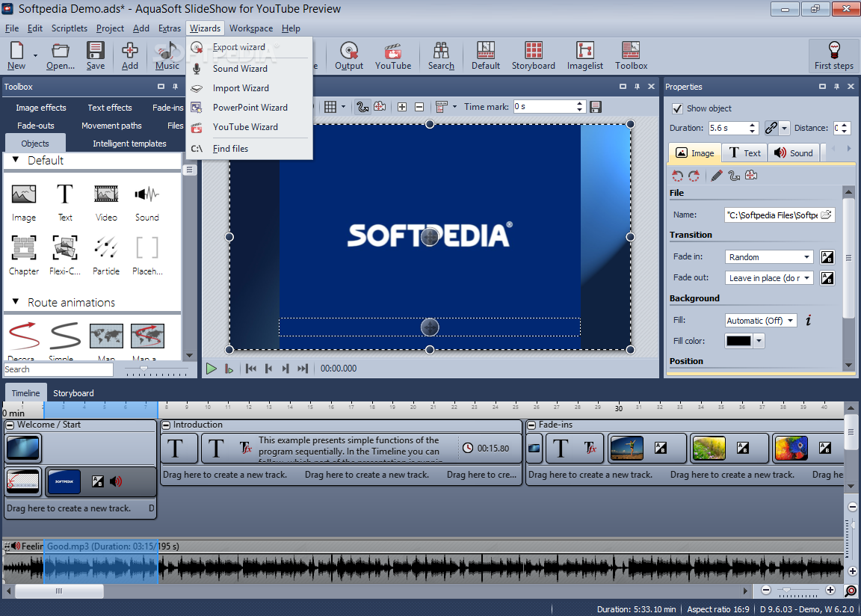This screenshot has width=861, height=616.
Task: Toggle the Show object checkbox
Action: pos(678,108)
